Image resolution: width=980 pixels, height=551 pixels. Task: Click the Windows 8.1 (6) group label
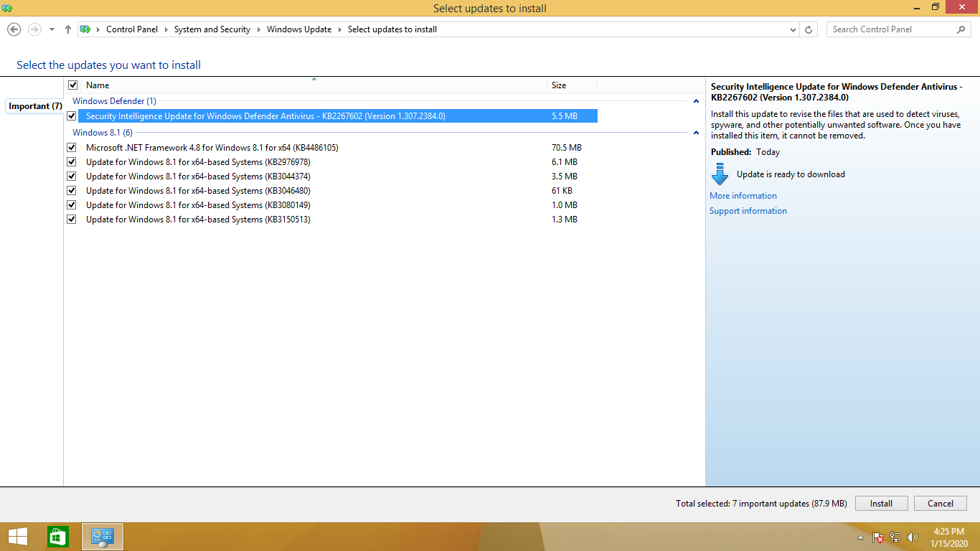point(103,133)
